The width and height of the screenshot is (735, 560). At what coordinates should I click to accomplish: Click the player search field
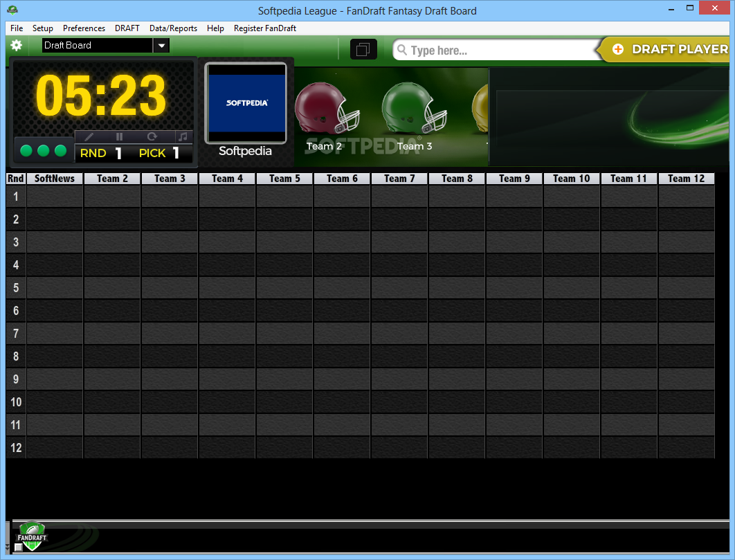pos(497,50)
